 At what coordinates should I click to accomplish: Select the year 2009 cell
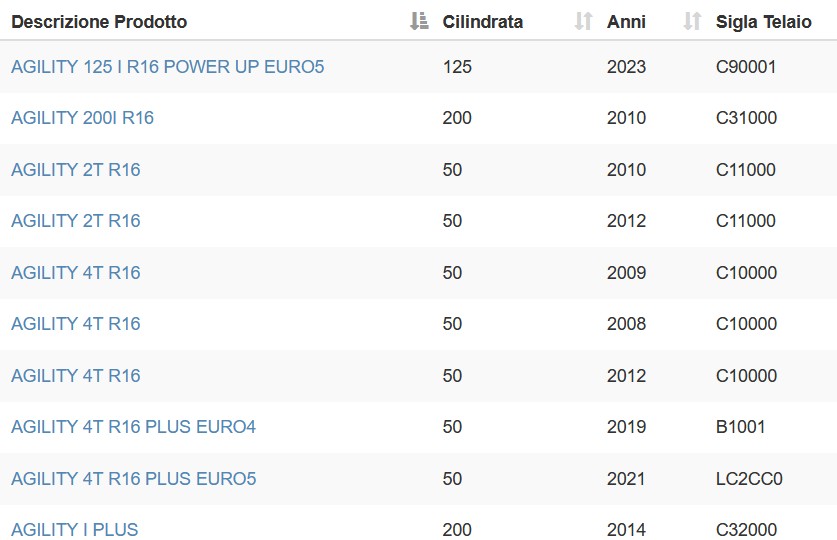tap(626, 273)
